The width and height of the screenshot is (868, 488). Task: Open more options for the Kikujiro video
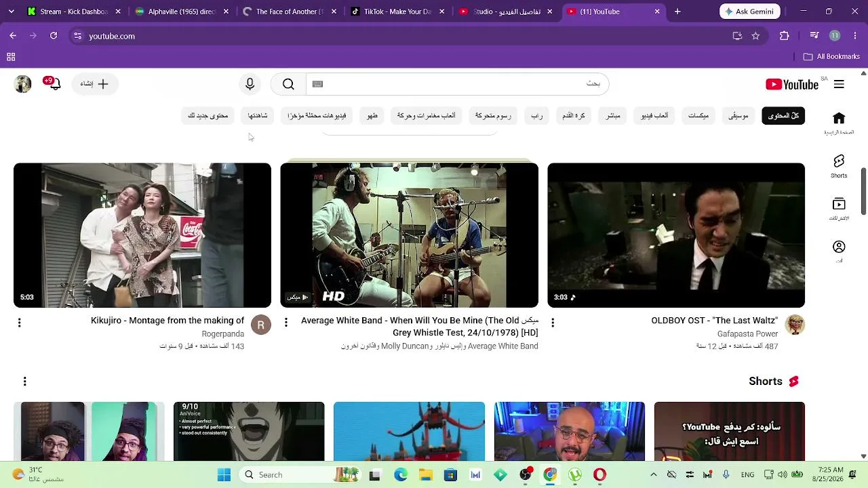pyautogui.click(x=20, y=323)
